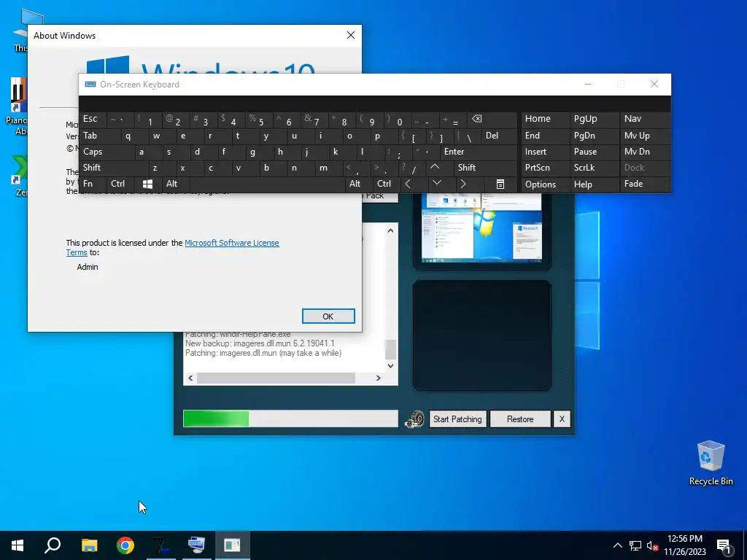Viewport: 747px width, 560px height.
Task: Open taskbar Search magnifier
Action: tap(53, 545)
